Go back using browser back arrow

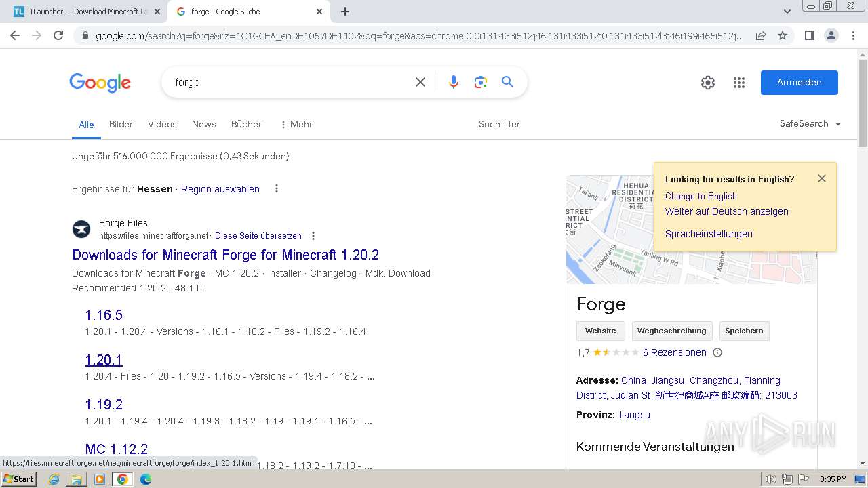15,35
